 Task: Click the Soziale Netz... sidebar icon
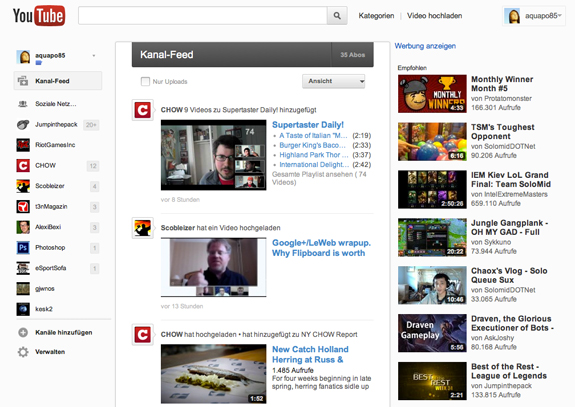pos(23,104)
